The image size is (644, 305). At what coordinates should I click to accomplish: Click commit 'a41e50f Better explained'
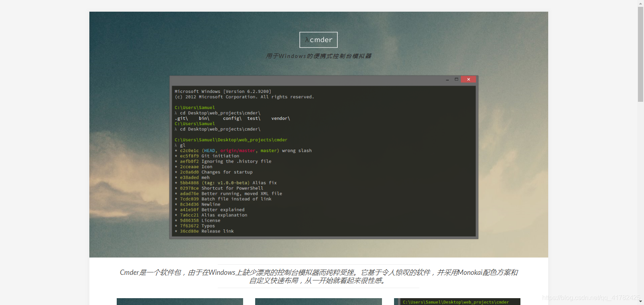point(210,210)
